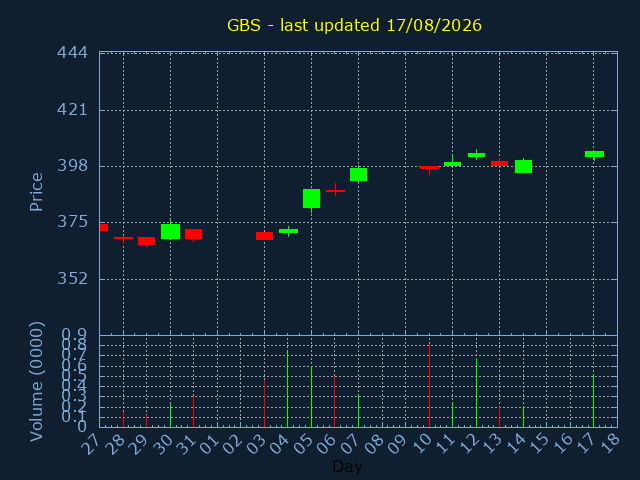The image size is (640, 480).
Task: Click the green volume bar on day 12
Action: pos(476,393)
